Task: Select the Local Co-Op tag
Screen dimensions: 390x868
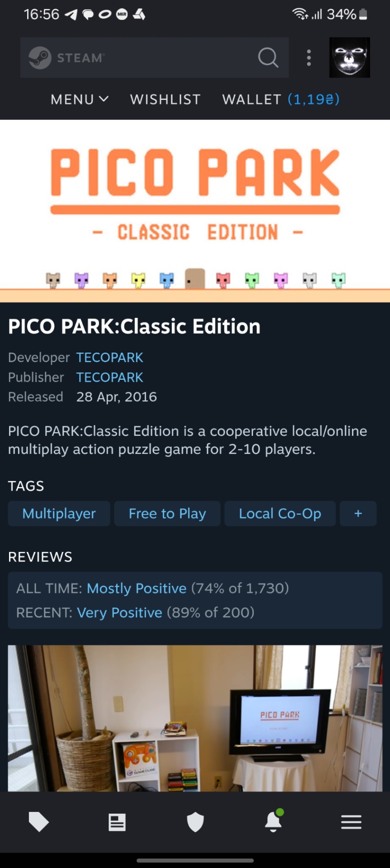Action: pos(280,513)
